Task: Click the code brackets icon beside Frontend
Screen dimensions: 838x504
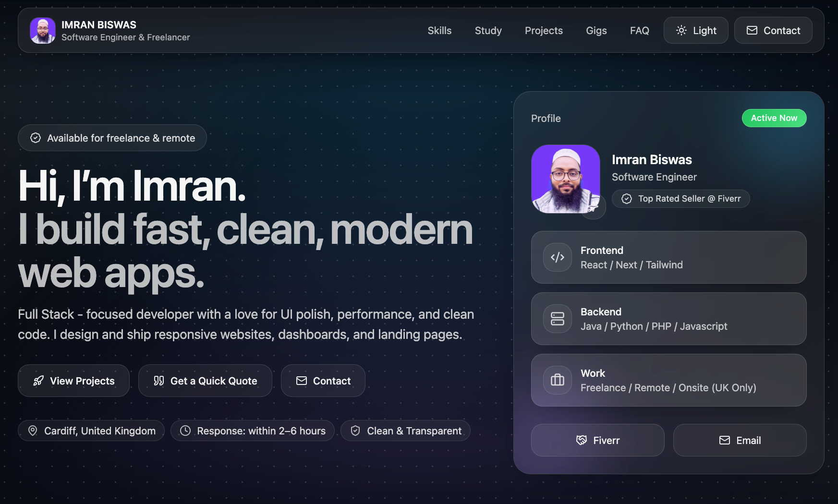Action: click(x=557, y=257)
